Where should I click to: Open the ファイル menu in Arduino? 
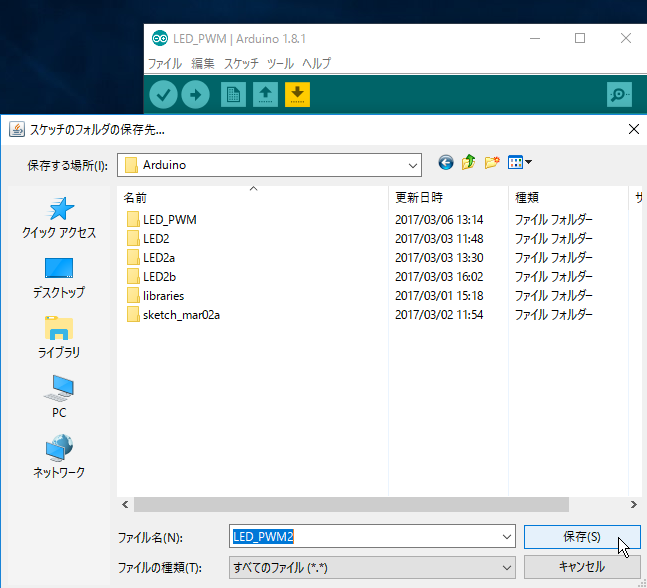(165, 64)
